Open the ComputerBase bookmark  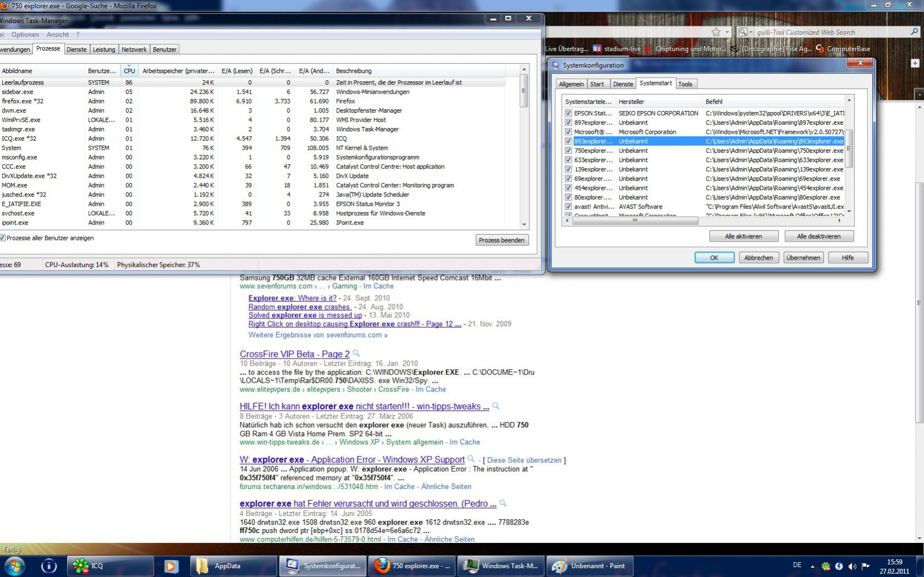(x=843, y=49)
